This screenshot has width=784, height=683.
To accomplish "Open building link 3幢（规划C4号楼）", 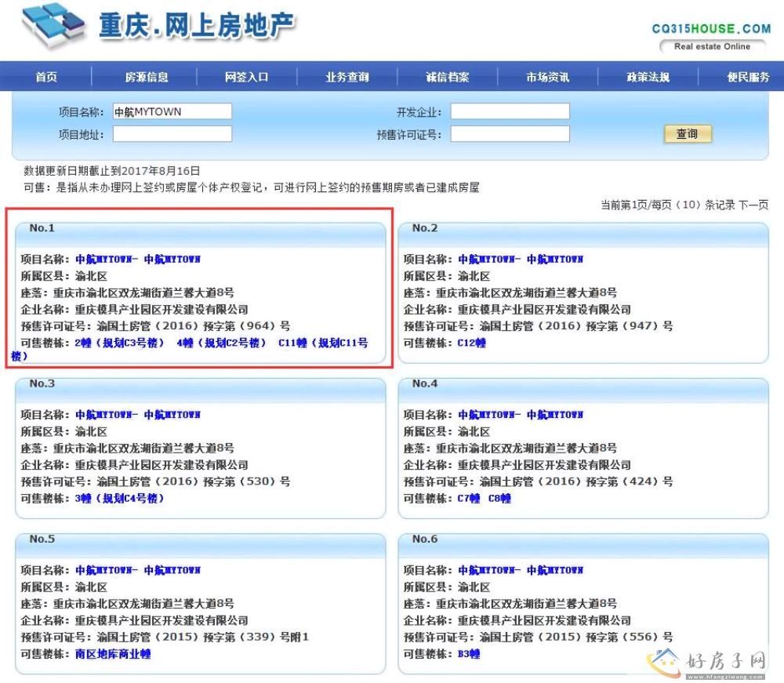I will pos(120,499).
